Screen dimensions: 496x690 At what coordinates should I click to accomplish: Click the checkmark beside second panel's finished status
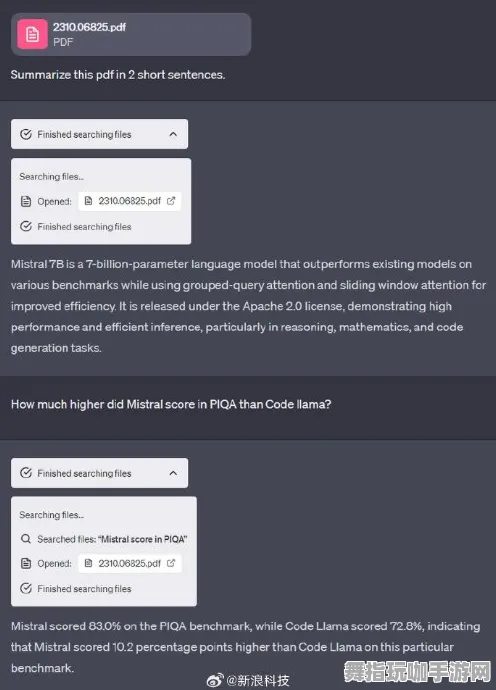26,588
